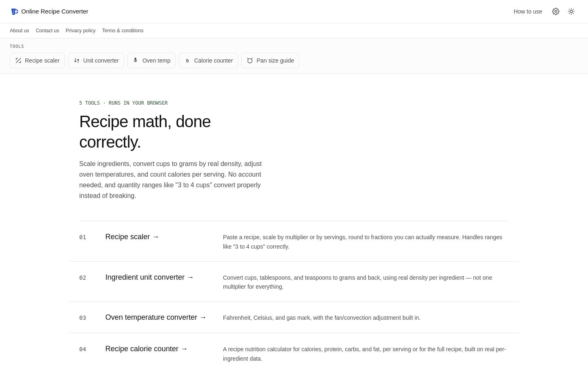Toggle light/dark theme sun icon
Screen dimensions: 588x368
(571, 11)
